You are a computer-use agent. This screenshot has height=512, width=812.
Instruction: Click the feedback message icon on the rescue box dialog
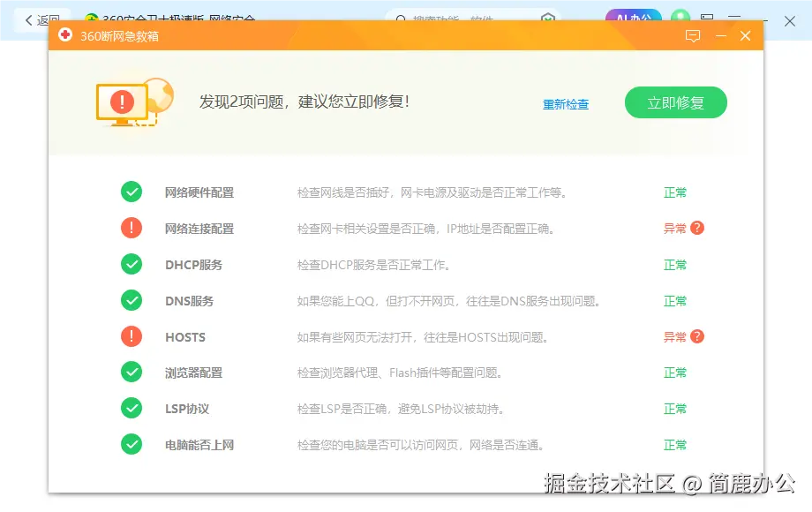693,36
